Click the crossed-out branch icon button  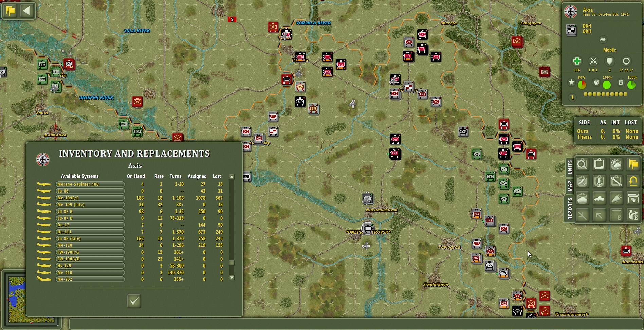click(x=582, y=216)
